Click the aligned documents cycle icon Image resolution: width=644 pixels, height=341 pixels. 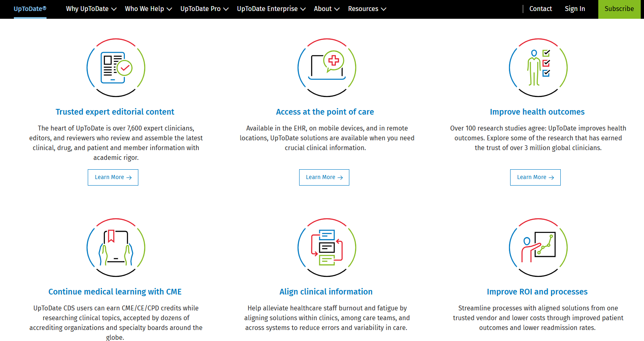(x=327, y=248)
